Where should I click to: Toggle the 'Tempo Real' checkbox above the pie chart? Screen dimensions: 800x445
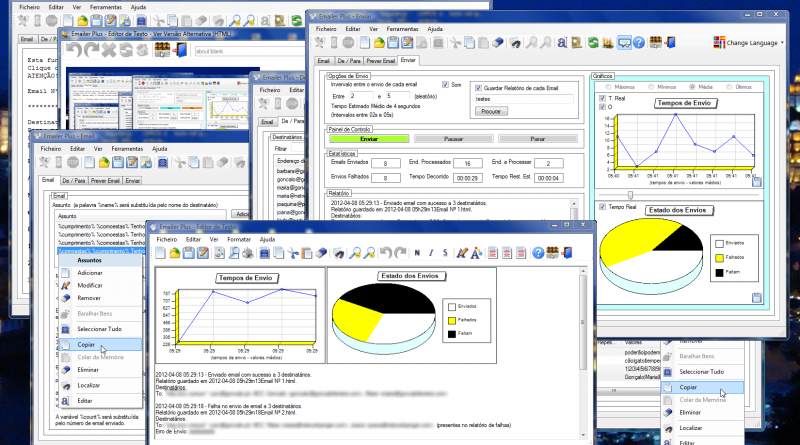point(600,207)
